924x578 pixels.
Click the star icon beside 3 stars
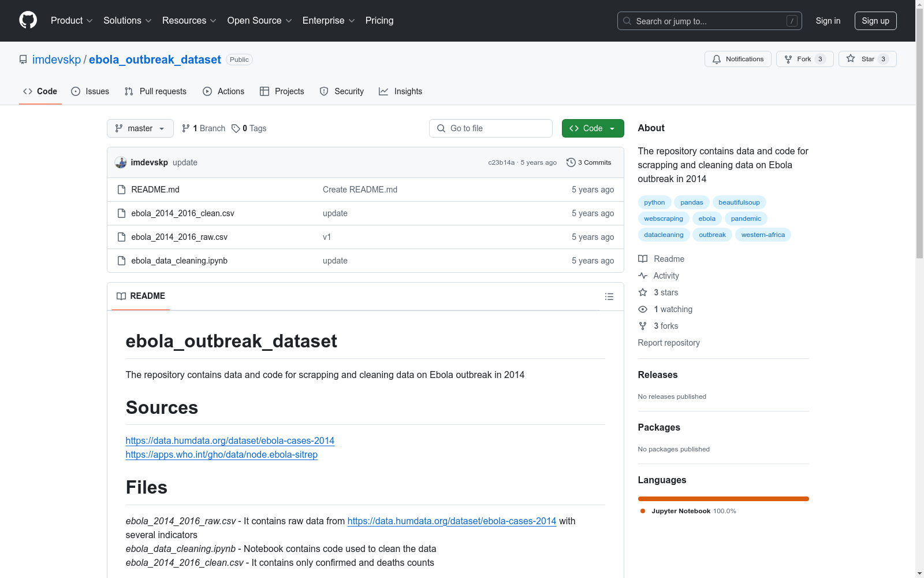coord(643,292)
